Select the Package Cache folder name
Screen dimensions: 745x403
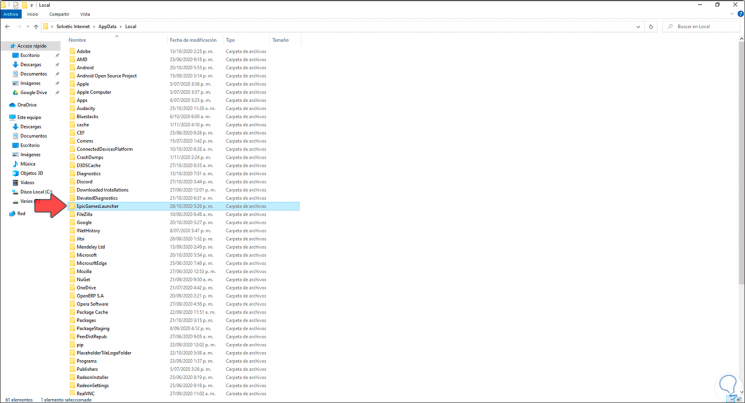pos(92,312)
